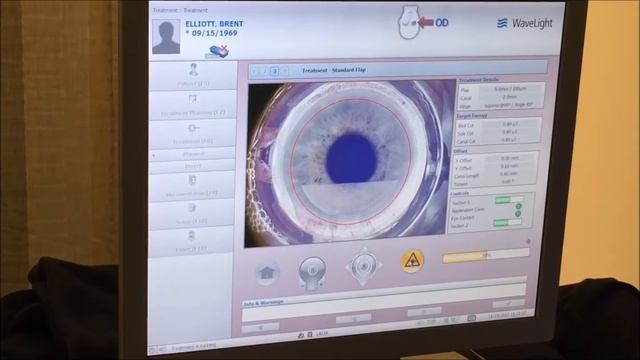Open the Administration sidebar section

click(x=192, y=186)
